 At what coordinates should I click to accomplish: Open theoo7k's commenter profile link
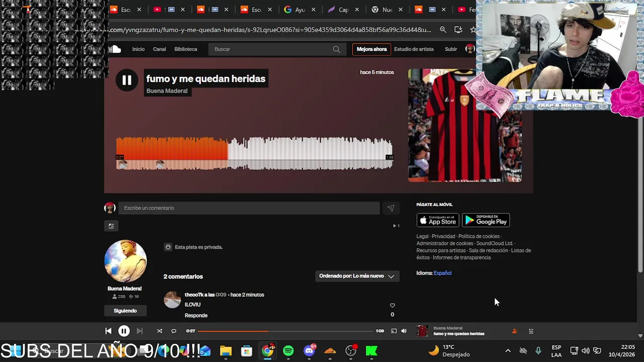click(194, 295)
